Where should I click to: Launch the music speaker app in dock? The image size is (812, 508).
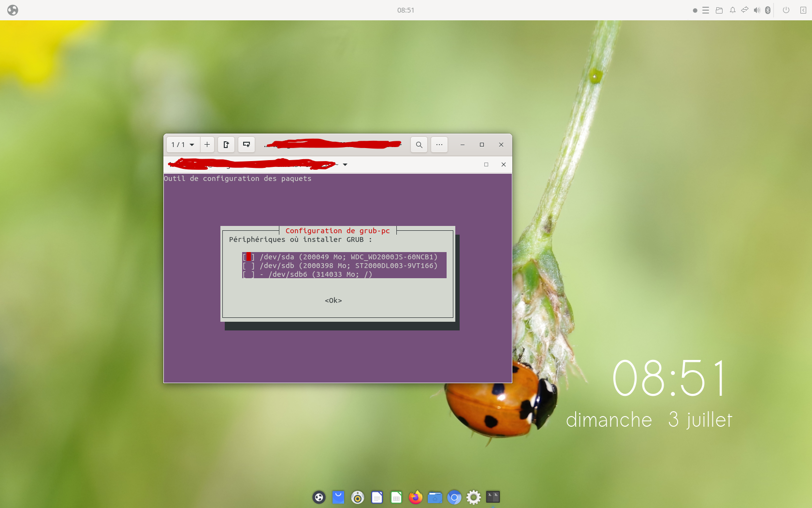(358, 497)
